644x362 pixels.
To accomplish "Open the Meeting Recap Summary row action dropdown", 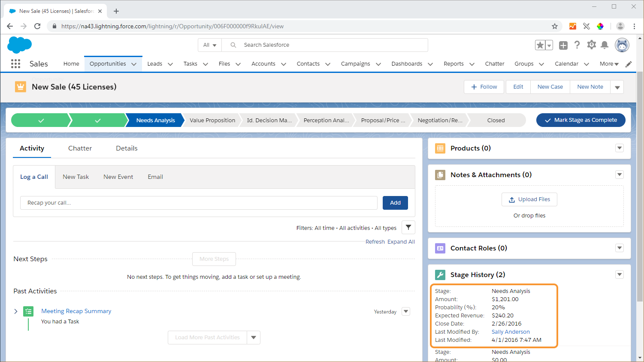I will point(406,311).
